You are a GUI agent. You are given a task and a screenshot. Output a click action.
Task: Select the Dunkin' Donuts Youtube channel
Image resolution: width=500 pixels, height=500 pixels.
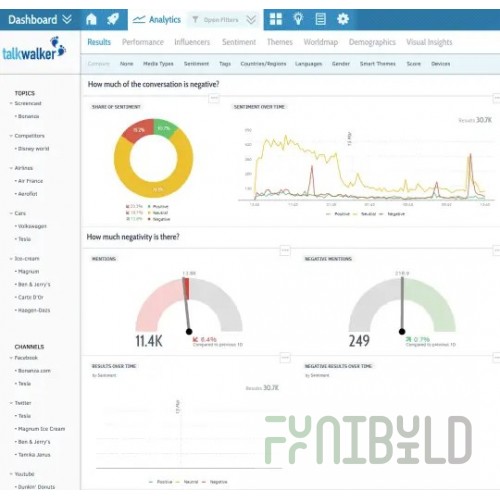tap(36, 487)
